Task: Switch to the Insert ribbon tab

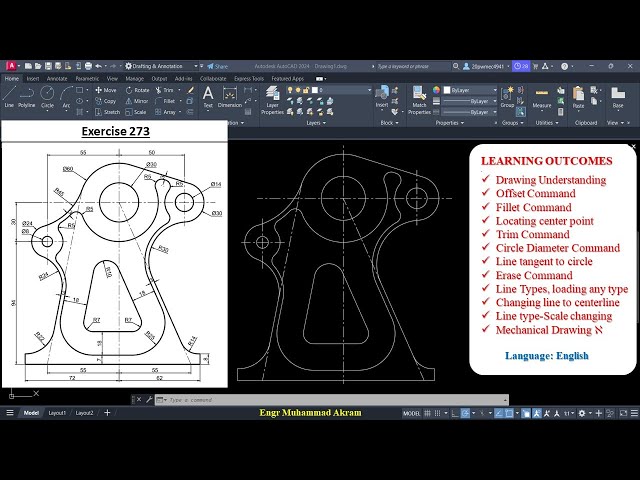Action: coord(33,78)
